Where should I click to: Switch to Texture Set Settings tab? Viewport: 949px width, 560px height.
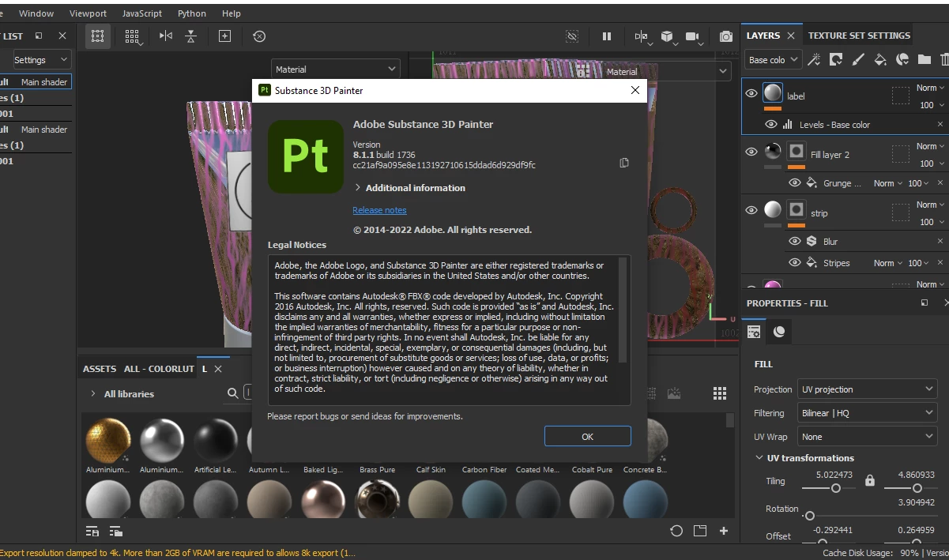(859, 36)
